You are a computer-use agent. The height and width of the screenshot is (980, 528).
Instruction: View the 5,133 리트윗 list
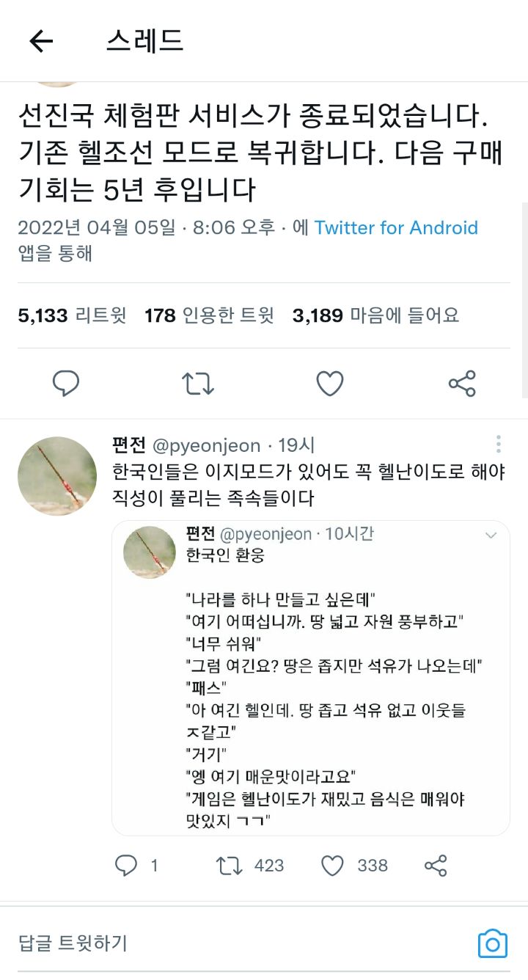pos(72,315)
